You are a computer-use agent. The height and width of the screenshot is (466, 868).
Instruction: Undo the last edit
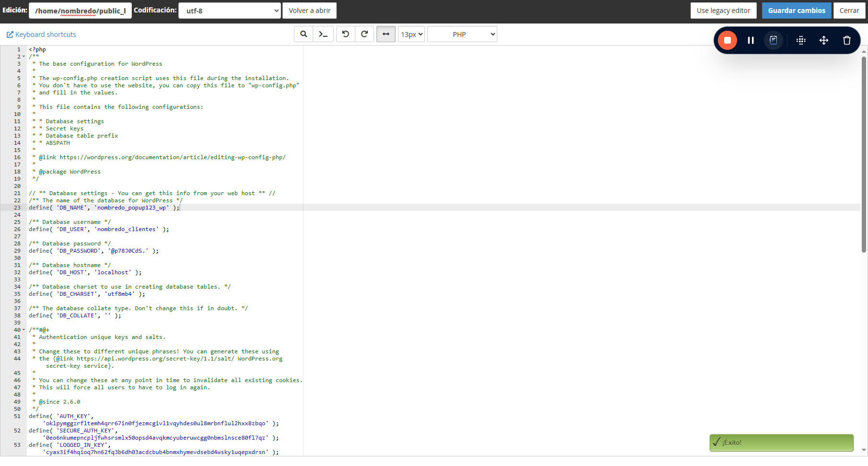pos(345,34)
